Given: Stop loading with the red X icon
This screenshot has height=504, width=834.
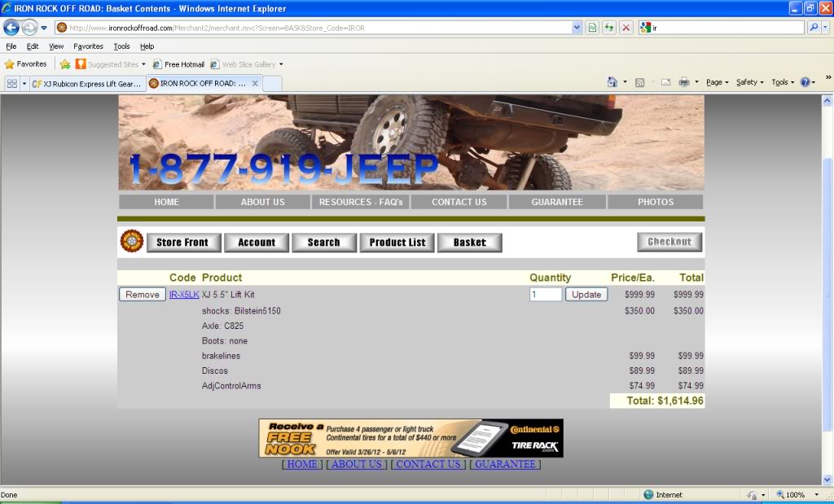Looking at the screenshot, I should [x=626, y=28].
